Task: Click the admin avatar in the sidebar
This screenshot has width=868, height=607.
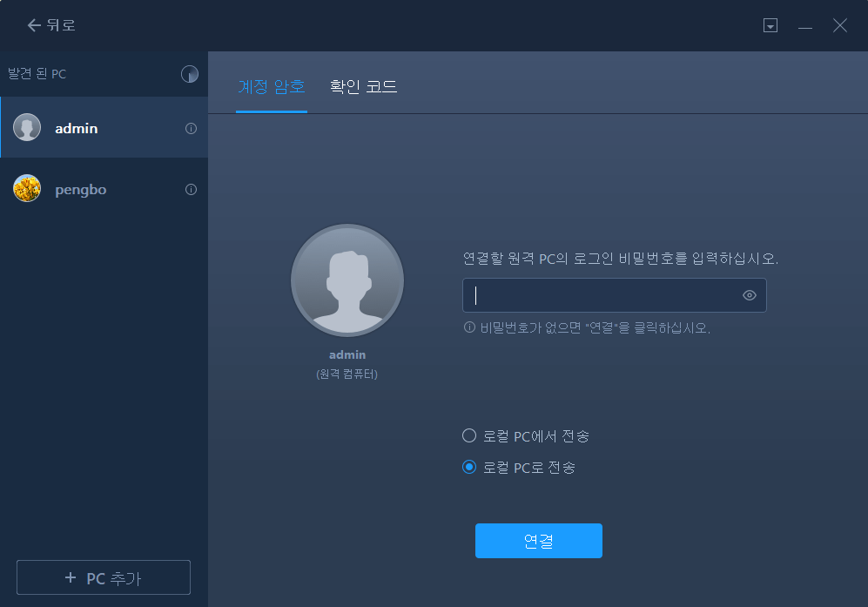Action: pyautogui.click(x=27, y=127)
